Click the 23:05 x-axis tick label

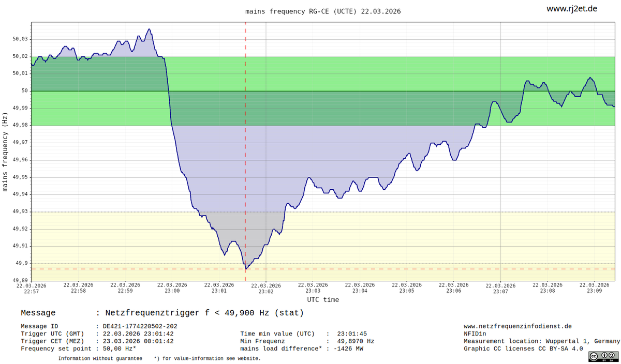pos(407,288)
